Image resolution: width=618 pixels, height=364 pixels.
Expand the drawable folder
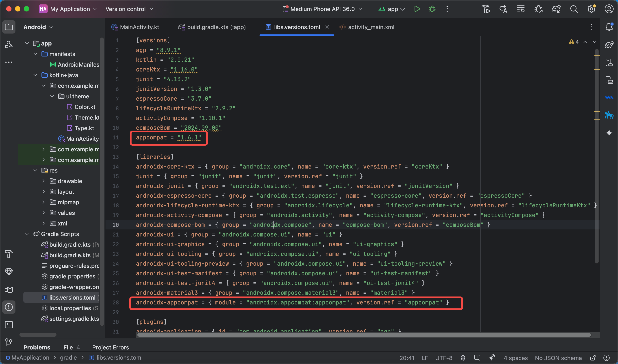[x=44, y=181]
